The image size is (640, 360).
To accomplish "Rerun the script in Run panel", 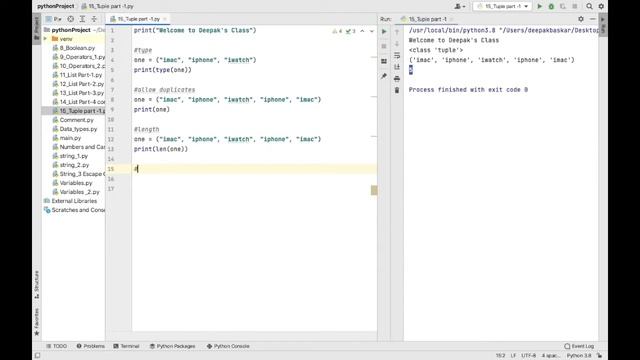I will click(384, 31).
